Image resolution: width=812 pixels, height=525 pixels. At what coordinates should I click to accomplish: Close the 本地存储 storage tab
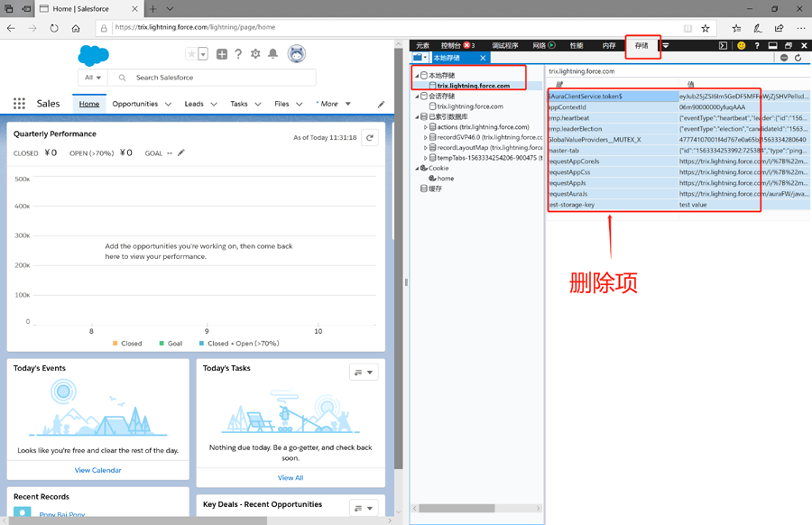(483, 58)
